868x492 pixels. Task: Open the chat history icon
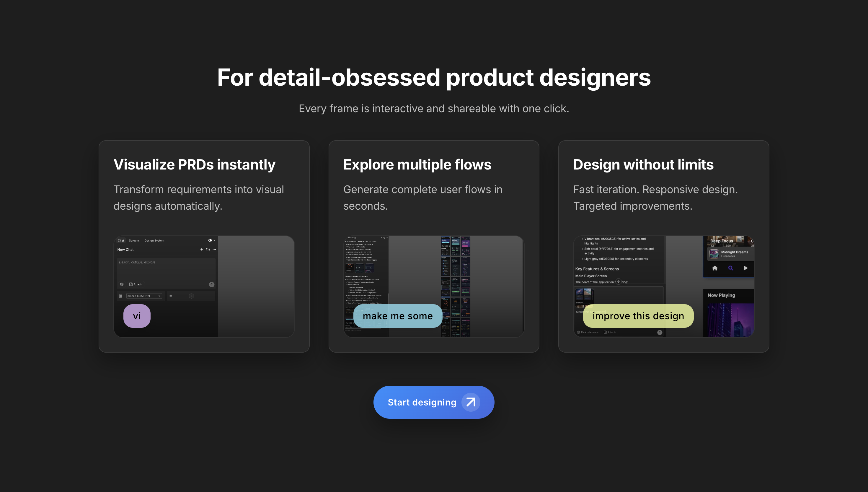tap(208, 250)
